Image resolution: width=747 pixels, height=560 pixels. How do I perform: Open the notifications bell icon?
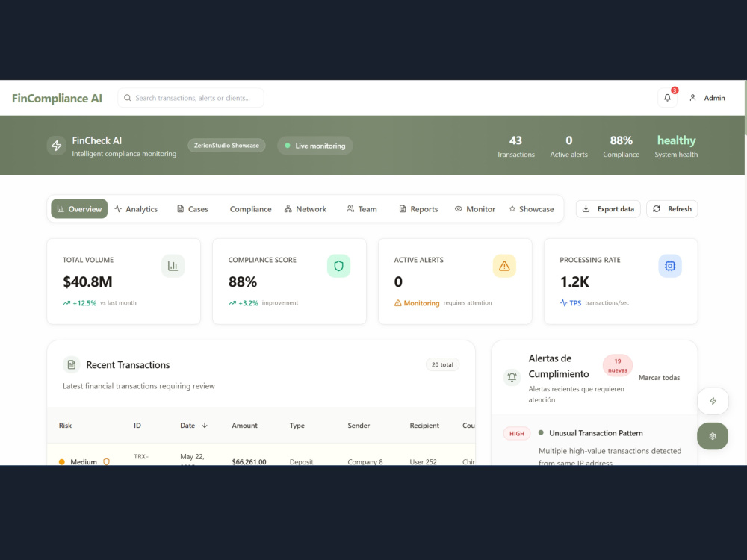(x=667, y=98)
